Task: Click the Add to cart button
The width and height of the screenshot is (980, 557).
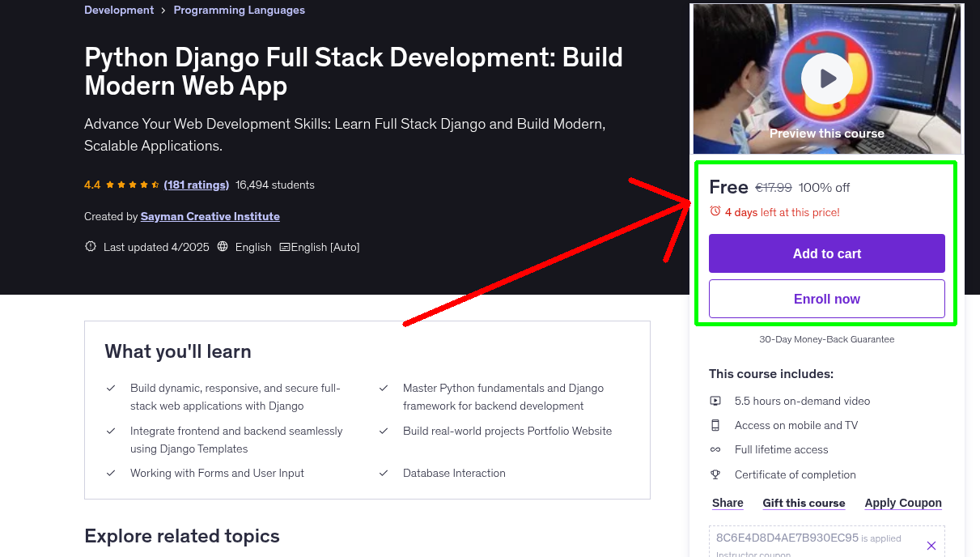Action: [x=826, y=253]
